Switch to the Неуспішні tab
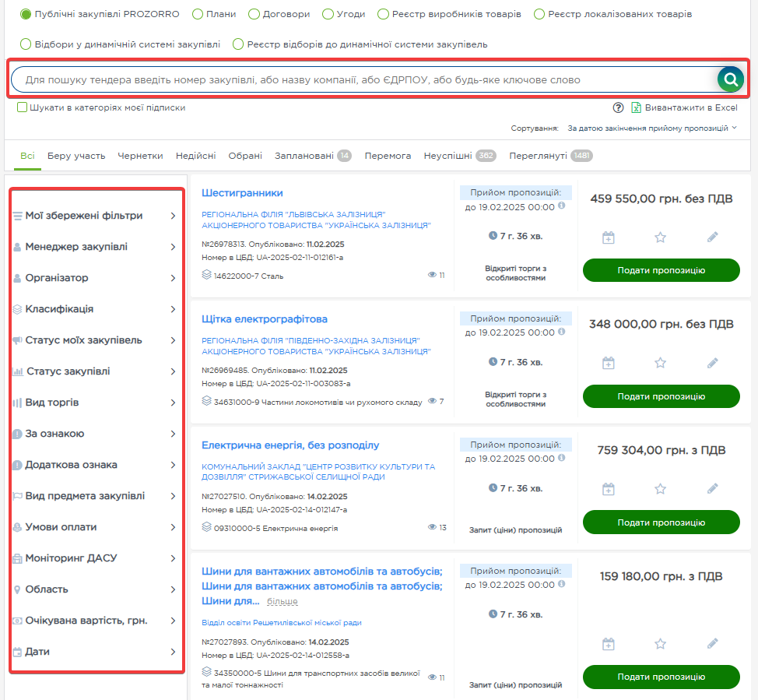 click(447, 156)
